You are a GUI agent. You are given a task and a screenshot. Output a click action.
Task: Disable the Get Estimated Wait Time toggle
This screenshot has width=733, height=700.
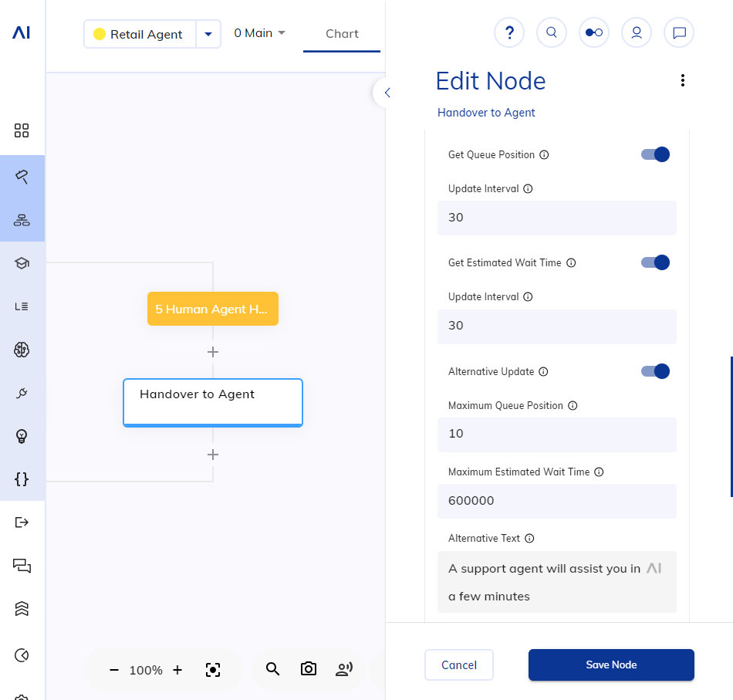point(655,262)
